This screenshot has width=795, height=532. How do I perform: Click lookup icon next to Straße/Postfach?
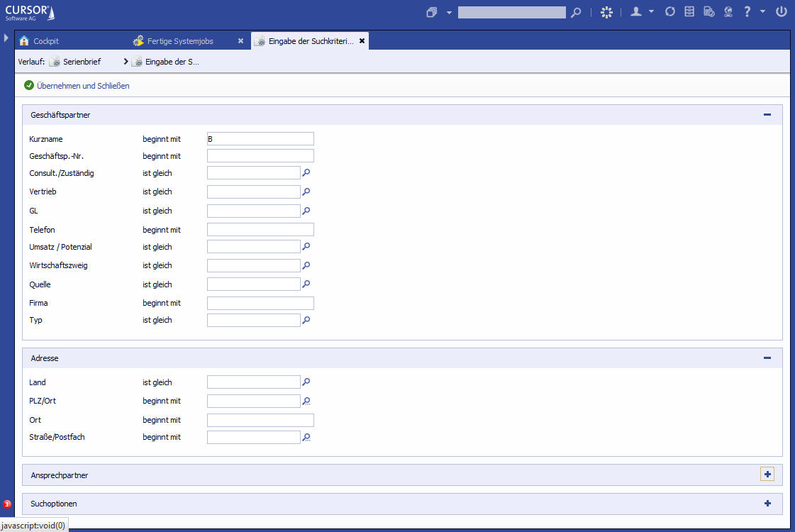[x=306, y=438]
